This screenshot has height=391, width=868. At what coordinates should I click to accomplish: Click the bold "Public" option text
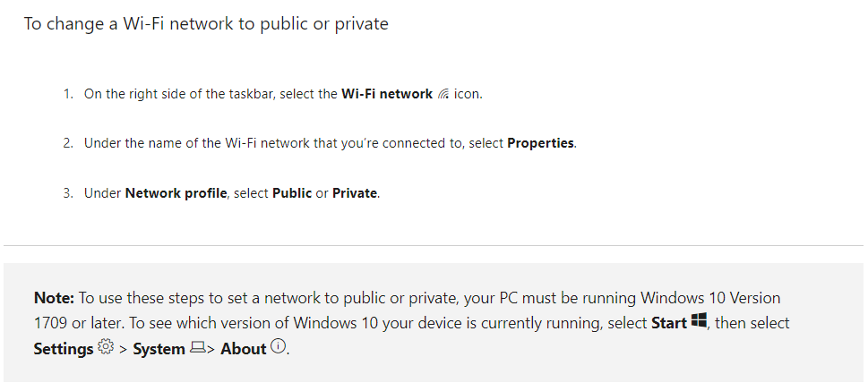click(292, 193)
